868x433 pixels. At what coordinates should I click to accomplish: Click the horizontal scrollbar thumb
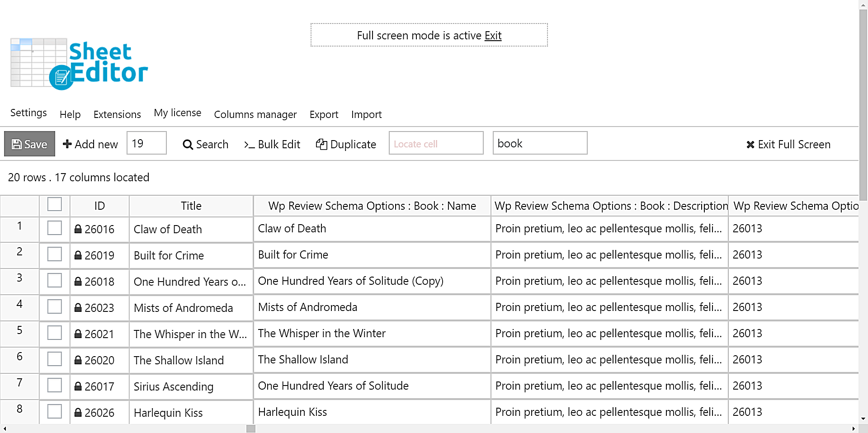[x=251, y=428]
